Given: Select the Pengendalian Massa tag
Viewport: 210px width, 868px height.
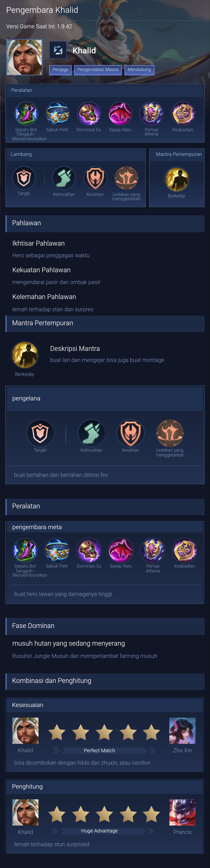Looking at the screenshot, I should pyautogui.click(x=98, y=70).
